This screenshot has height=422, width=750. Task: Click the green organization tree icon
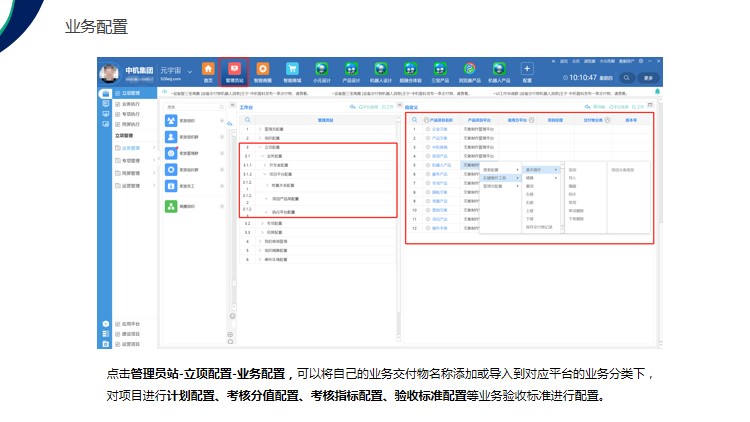tap(171, 206)
